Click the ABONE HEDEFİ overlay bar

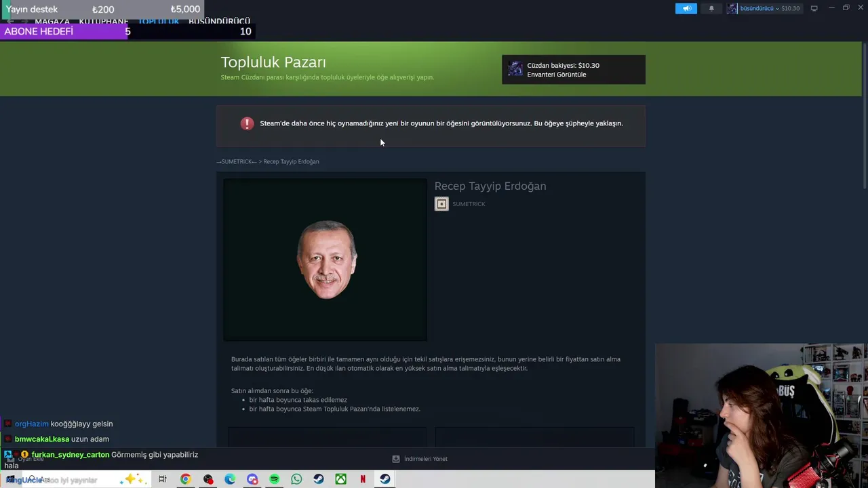pos(127,31)
